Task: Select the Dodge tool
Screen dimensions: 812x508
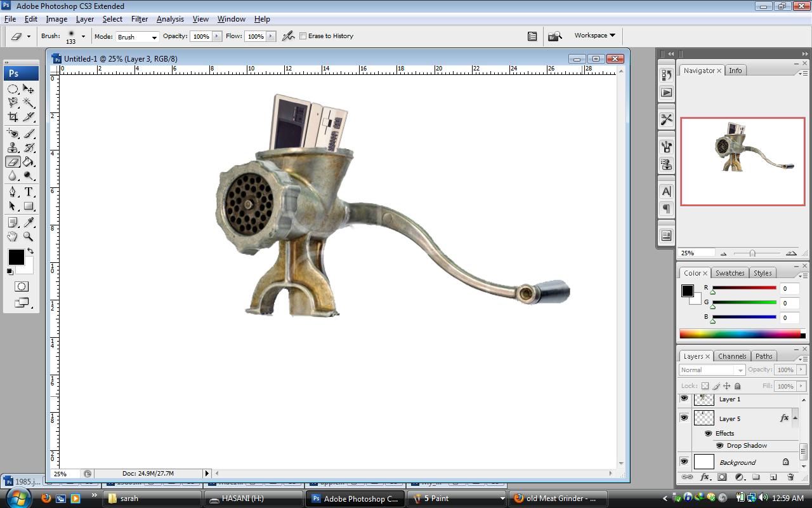Action: point(29,176)
